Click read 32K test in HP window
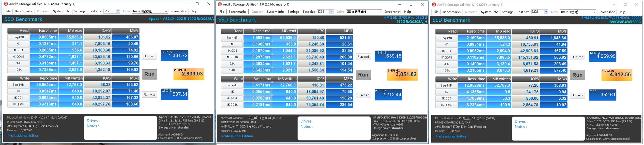The height and width of the screenshot is (145, 644). click(x=232, y=64)
